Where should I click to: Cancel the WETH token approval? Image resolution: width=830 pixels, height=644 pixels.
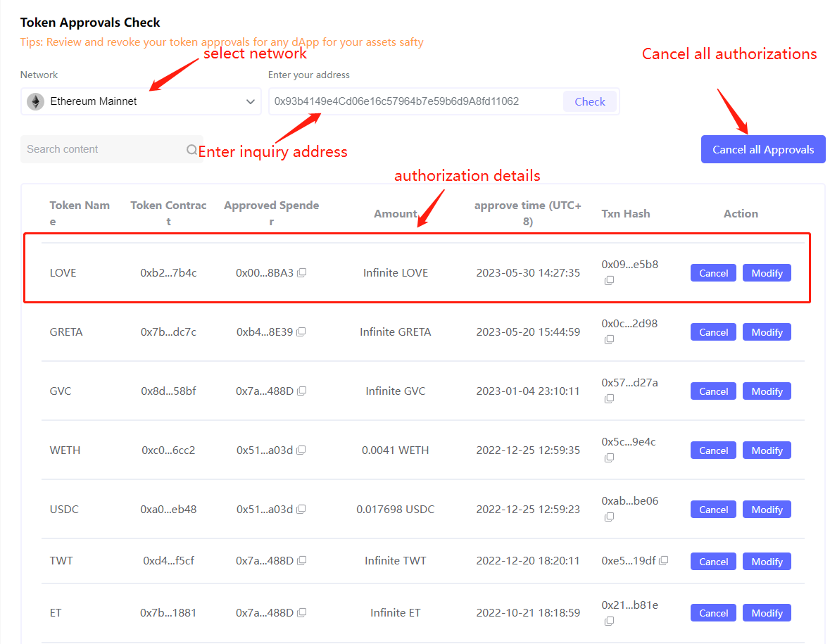pyautogui.click(x=713, y=450)
